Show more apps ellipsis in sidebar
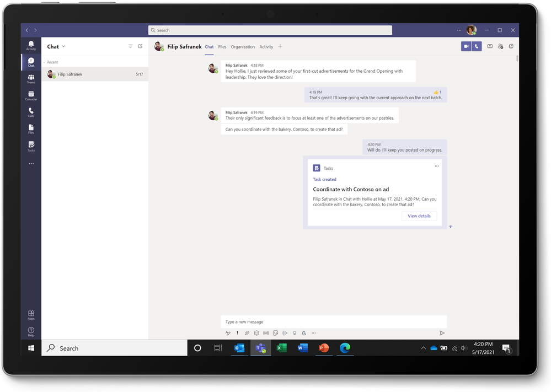 click(x=31, y=164)
